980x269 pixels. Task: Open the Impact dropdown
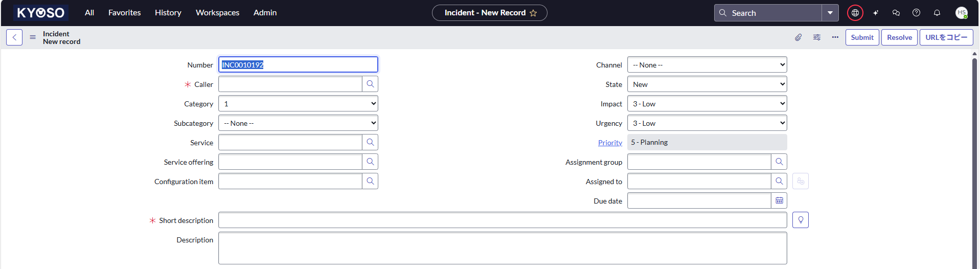coord(707,104)
